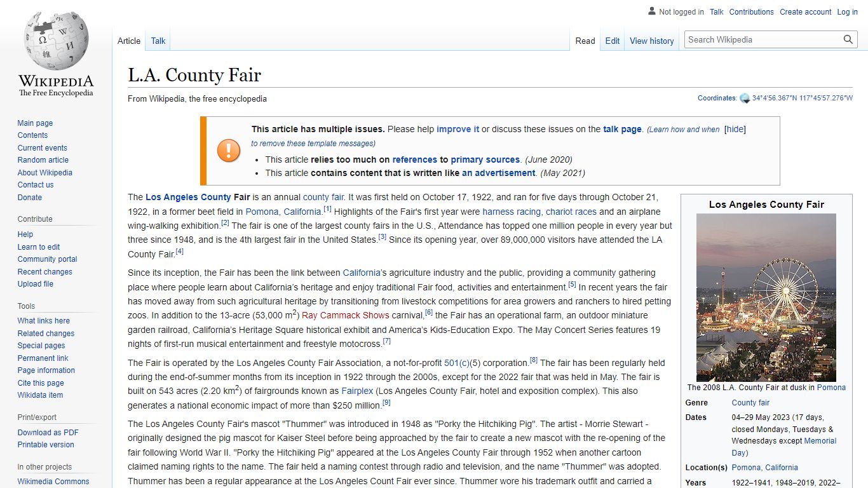Image resolution: width=868 pixels, height=488 pixels.
Task: Click Pomona link in photo caption
Action: coord(831,388)
